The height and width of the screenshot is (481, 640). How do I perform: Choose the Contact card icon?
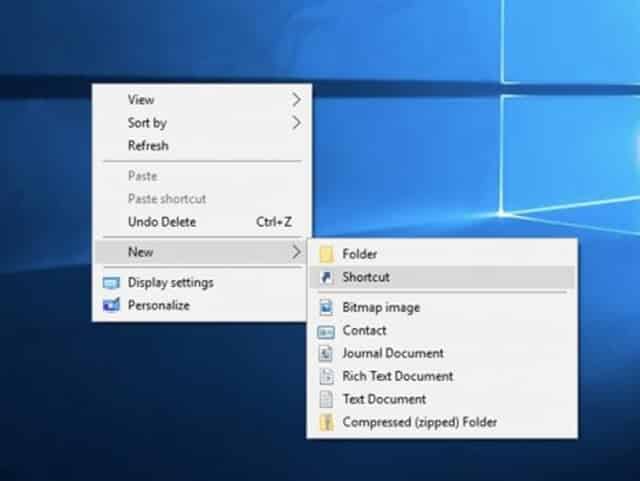pyautogui.click(x=324, y=331)
